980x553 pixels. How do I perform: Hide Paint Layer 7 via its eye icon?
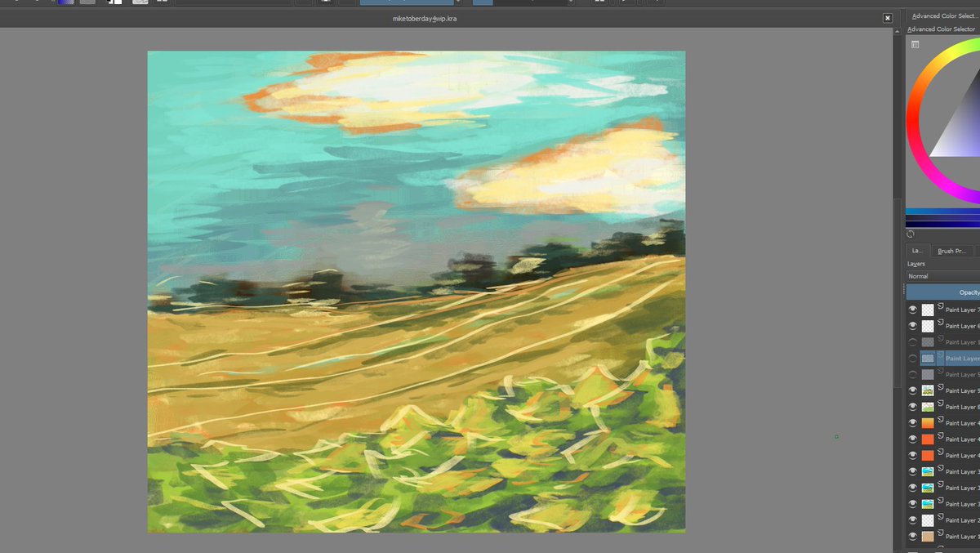(913, 310)
